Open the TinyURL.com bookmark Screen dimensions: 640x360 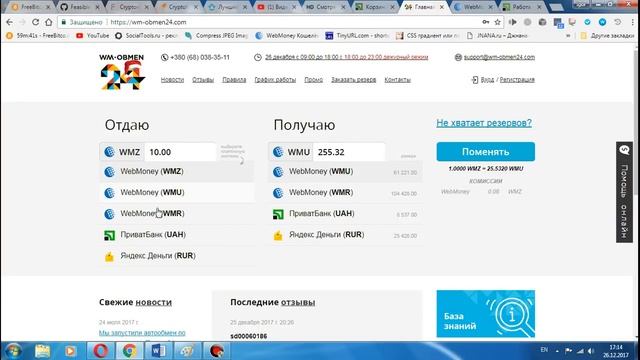coord(357,36)
